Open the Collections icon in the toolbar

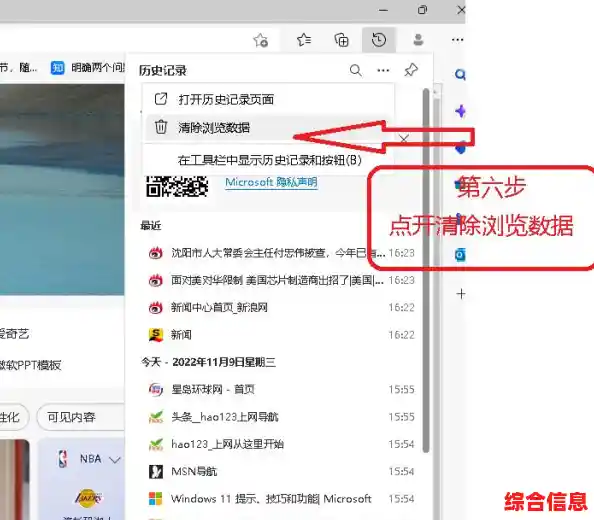(341, 40)
